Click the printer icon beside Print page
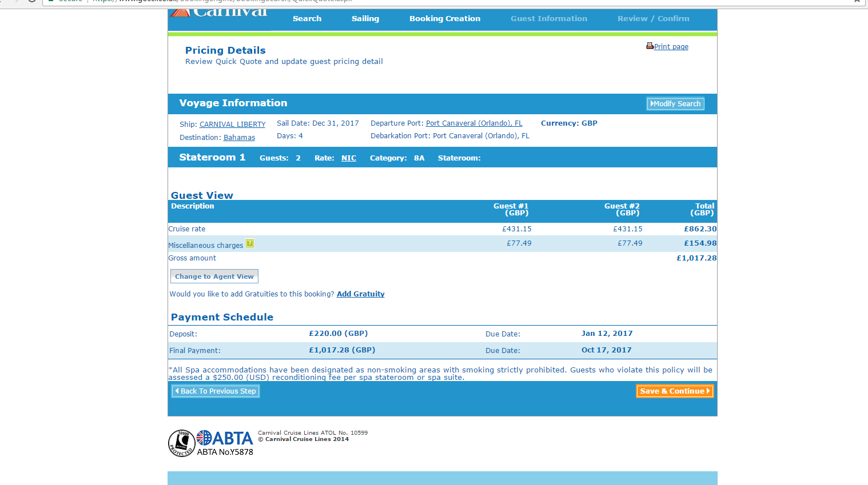 pyautogui.click(x=650, y=46)
